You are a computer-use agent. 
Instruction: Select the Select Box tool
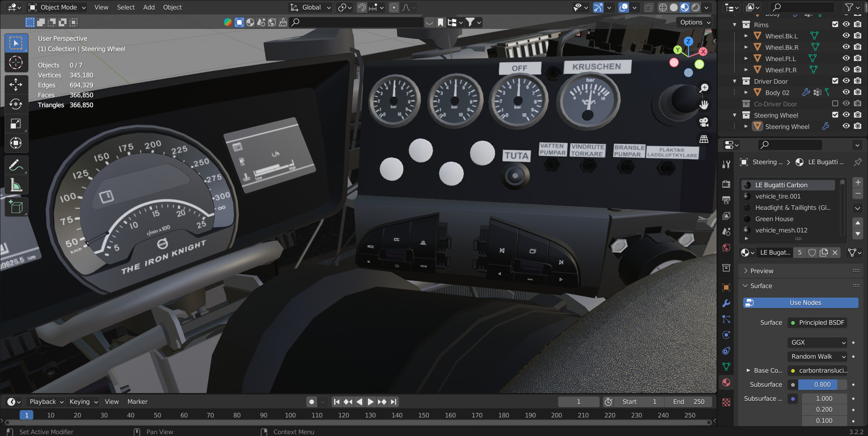(x=16, y=43)
